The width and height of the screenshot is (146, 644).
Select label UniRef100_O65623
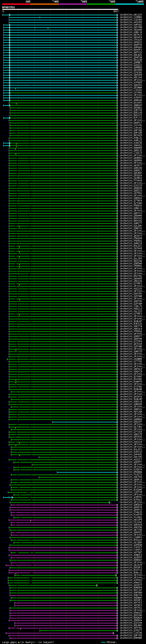point(131,42)
